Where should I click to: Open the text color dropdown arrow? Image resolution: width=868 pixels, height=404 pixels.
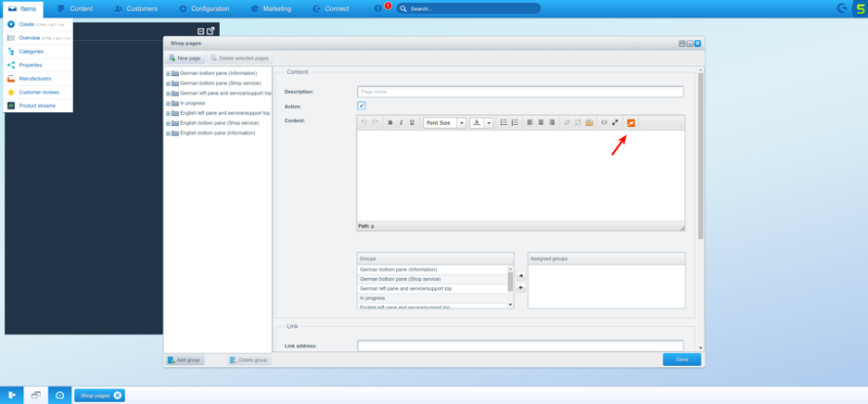point(489,122)
